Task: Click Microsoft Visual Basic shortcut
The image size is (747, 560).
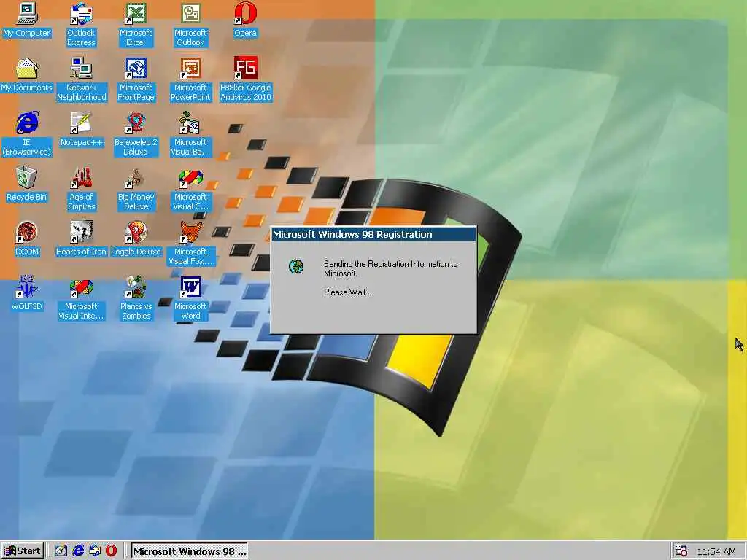Action: pyautogui.click(x=190, y=134)
